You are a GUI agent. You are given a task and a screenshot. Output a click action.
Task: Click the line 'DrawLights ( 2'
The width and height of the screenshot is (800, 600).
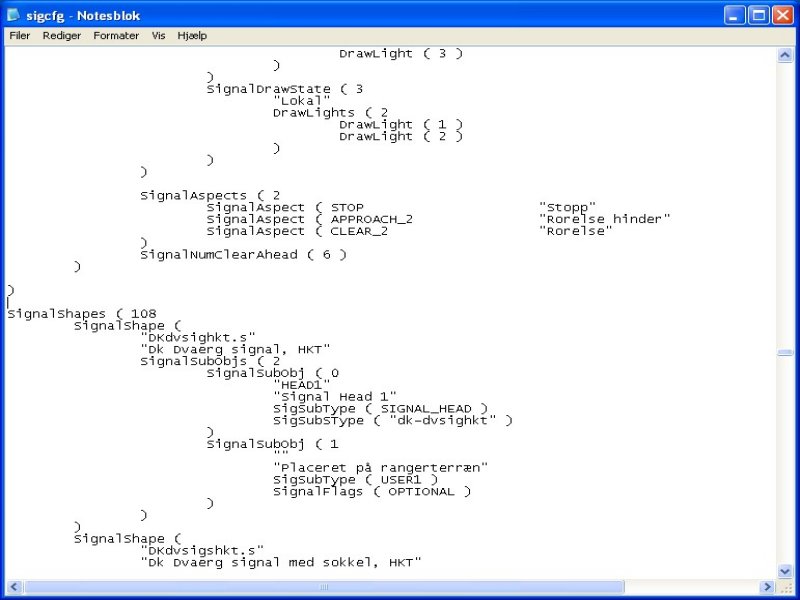331,112
